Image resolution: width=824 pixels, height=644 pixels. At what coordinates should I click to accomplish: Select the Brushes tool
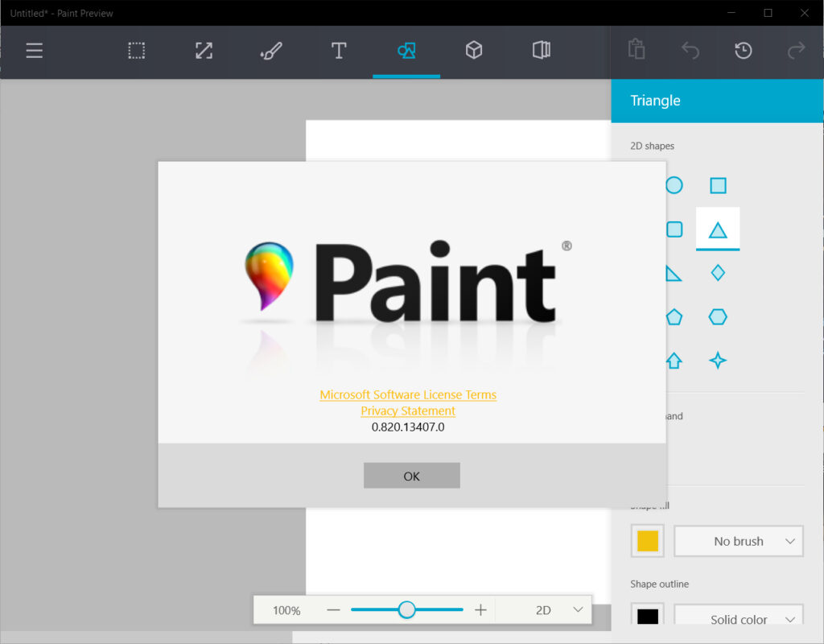(x=271, y=52)
